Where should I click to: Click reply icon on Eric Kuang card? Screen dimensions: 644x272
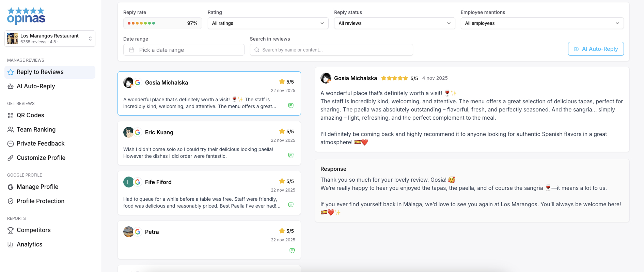tap(291, 155)
